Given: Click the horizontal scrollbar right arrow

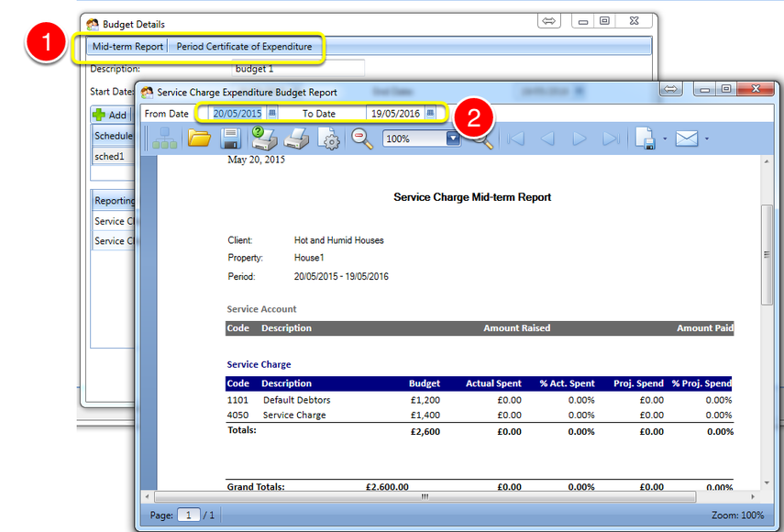Looking at the screenshot, I should (753, 496).
